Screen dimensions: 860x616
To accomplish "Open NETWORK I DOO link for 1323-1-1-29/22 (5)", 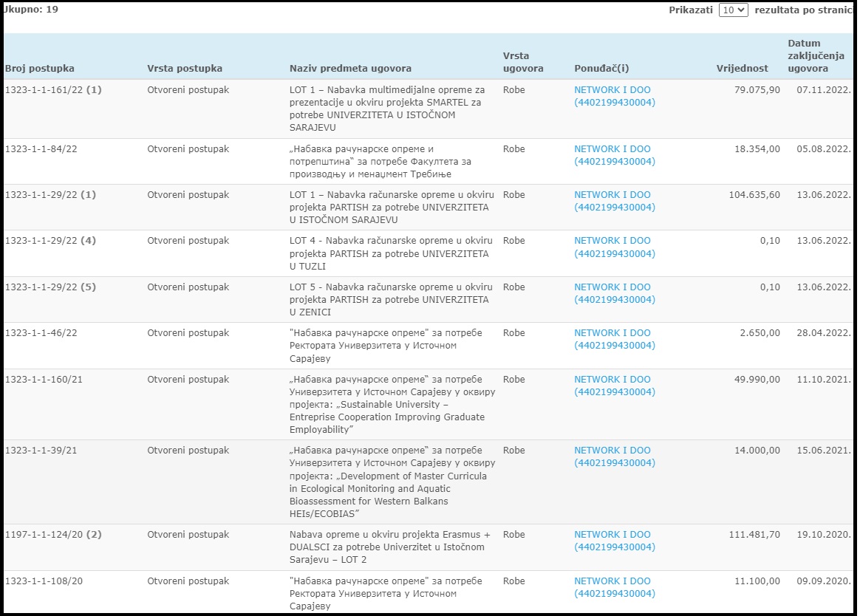I will click(x=614, y=293).
